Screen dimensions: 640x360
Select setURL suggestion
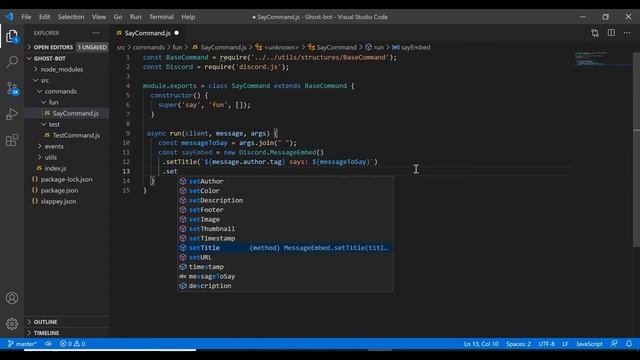285,258
